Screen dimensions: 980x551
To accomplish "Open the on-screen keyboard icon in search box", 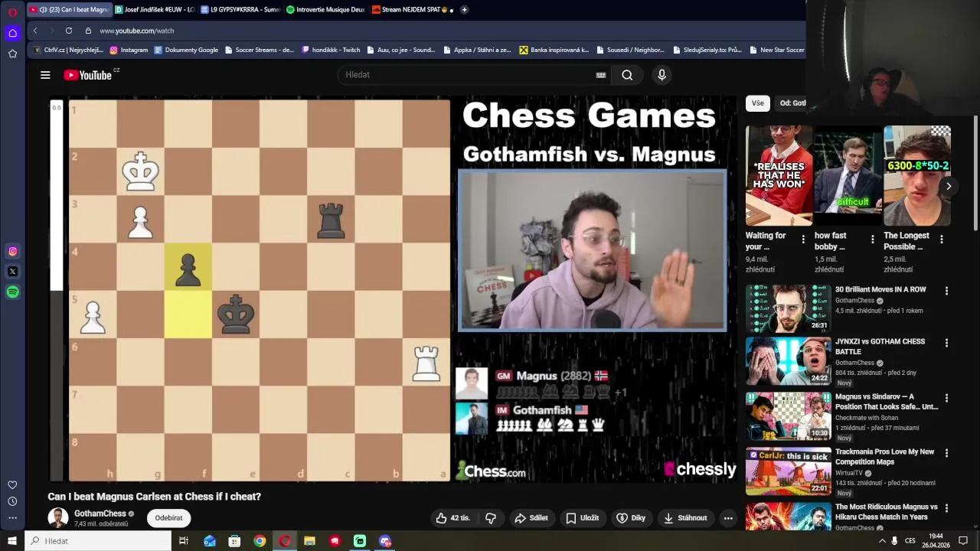I will click(x=601, y=75).
